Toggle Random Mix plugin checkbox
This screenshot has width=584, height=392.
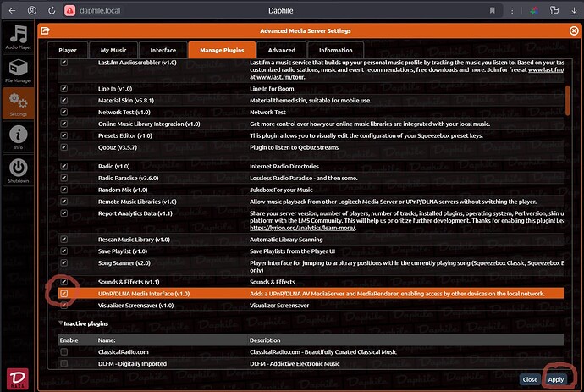coord(64,190)
